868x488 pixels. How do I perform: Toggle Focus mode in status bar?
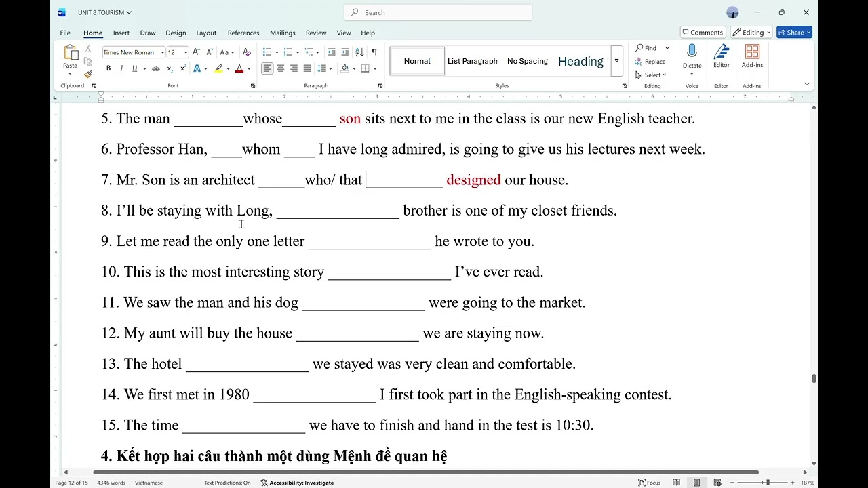[649, 483]
